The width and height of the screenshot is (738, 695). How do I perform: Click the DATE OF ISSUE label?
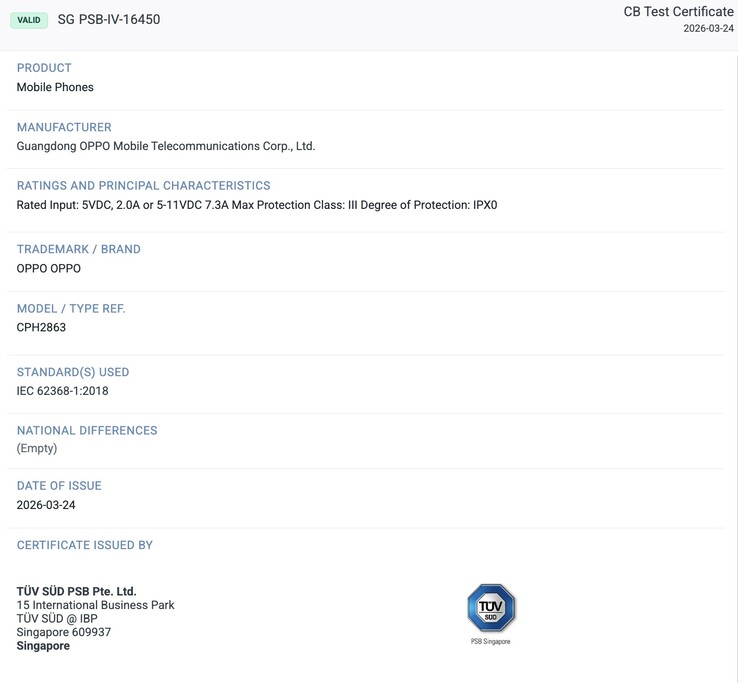point(59,486)
